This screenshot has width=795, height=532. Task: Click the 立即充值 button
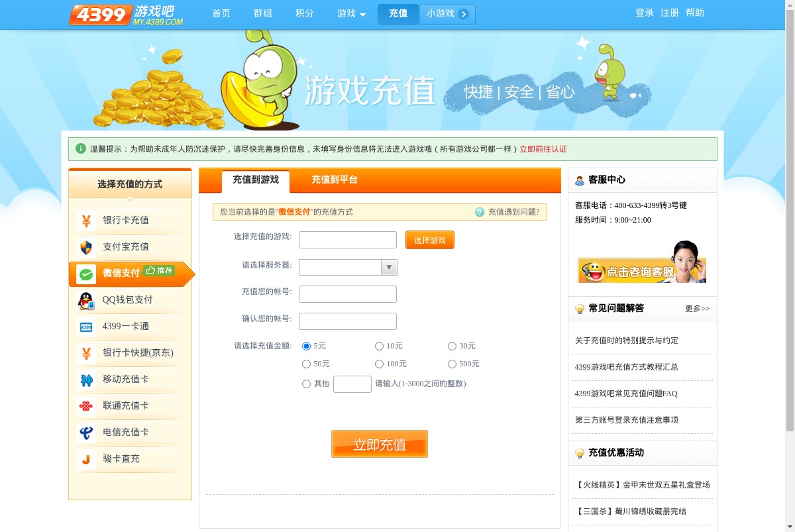pyautogui.click(x=380, y=444)
